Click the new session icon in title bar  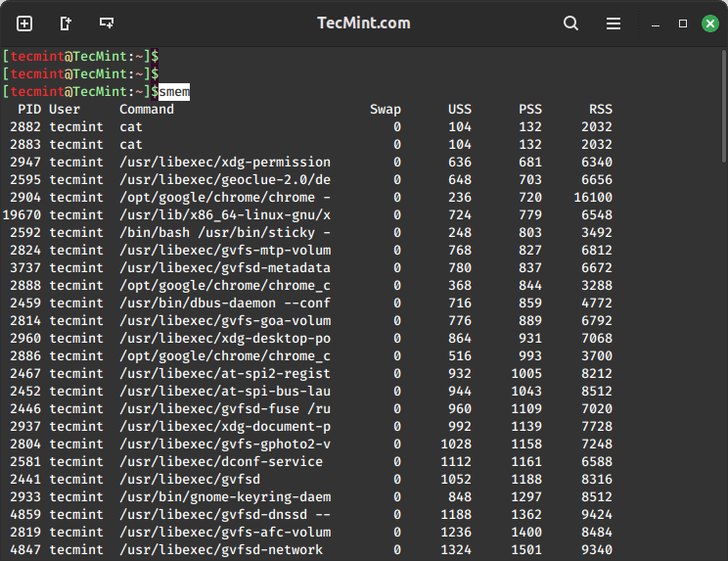click(x=24, y=23)
